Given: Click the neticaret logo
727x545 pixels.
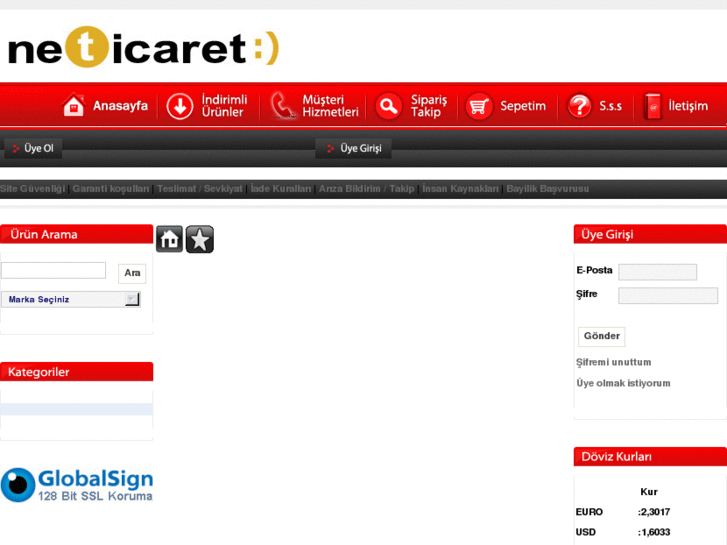Looking at the screenshot, I should (x=143, y=47).
